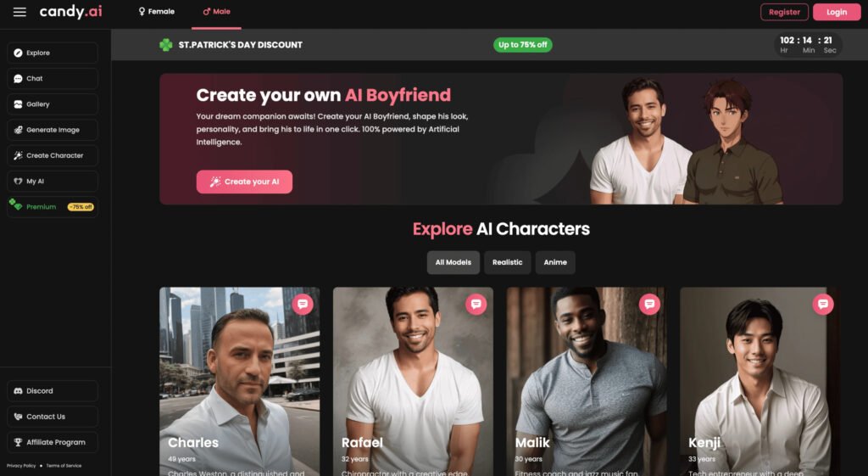Click the chat bubble icon on Charles card
Viewport: 868px width, 476px height.
point(303,304)
